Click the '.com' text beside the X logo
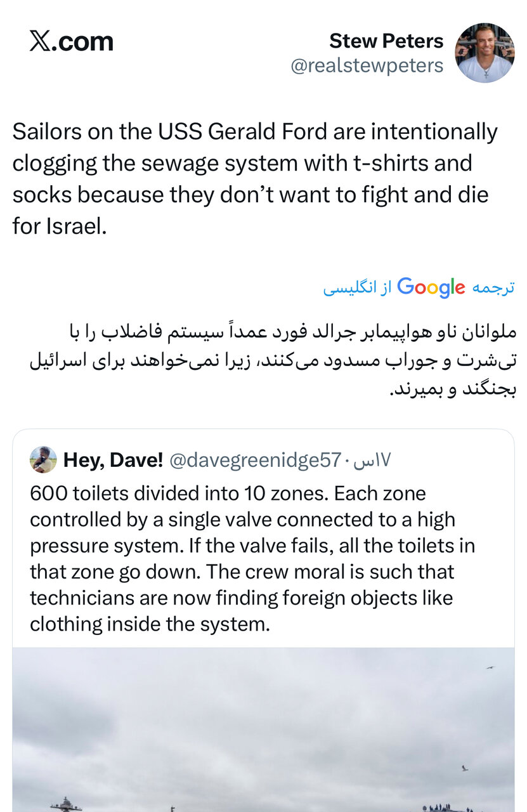 (84, 42)
